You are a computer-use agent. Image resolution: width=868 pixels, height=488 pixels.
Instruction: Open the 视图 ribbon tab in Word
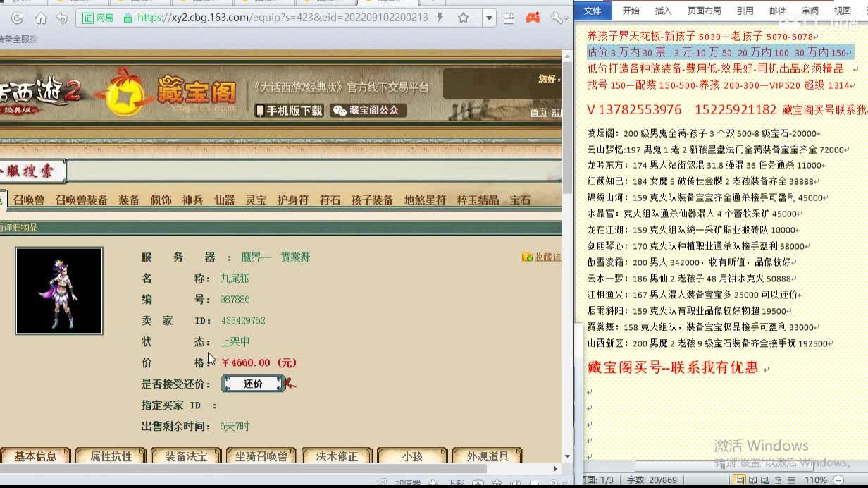coord(843,11)
